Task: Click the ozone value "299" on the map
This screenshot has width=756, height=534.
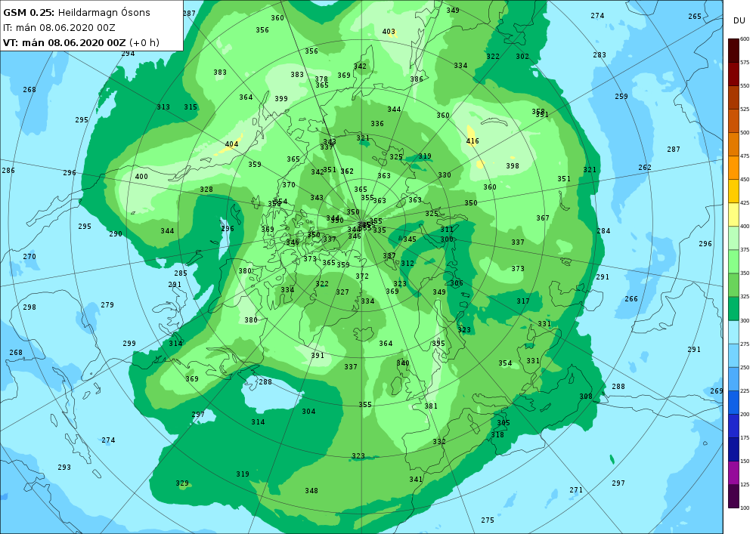Action: (x=129, y=344)
